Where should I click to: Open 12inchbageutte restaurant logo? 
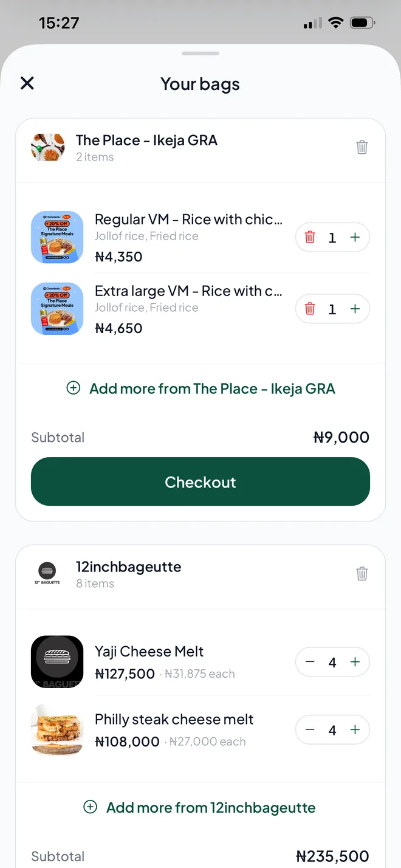pyautogui.click(x=47, y=574)
